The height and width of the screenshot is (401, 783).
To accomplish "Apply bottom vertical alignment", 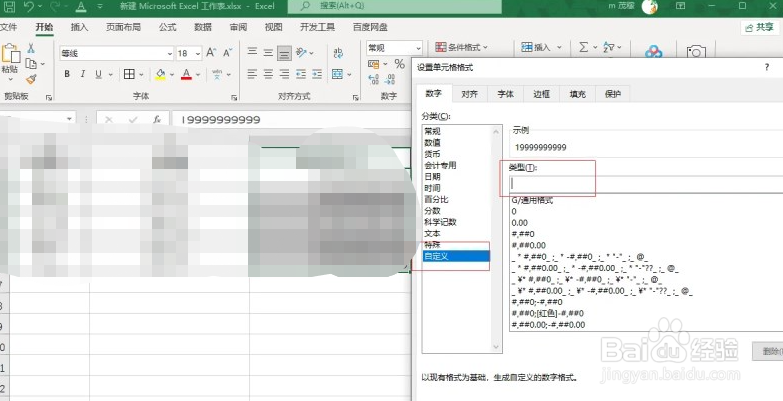I will click(x=285, y=52).
